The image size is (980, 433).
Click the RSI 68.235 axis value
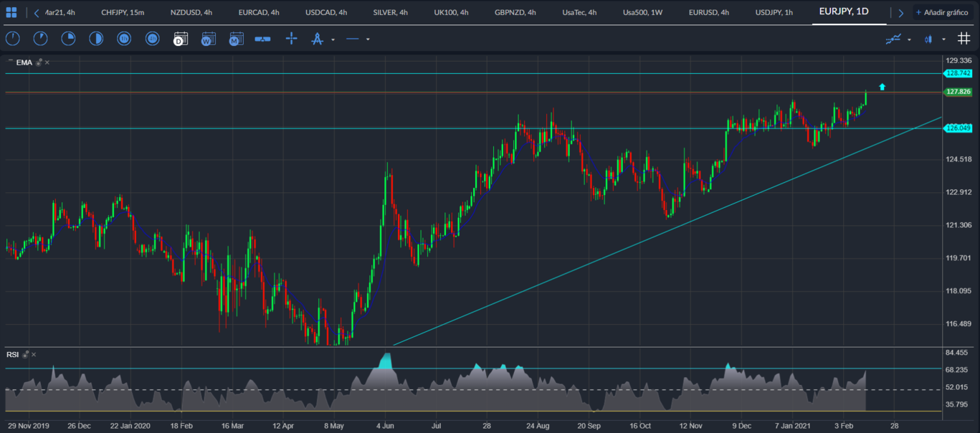[958, 370]
